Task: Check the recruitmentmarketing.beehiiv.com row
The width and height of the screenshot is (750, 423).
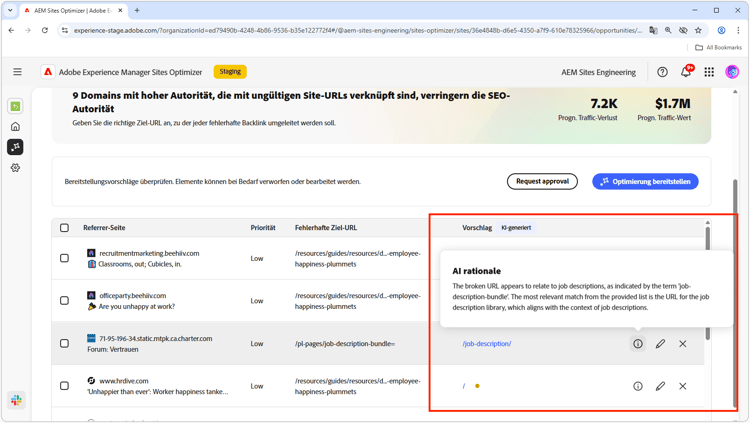Action: [x=65, y=258]
